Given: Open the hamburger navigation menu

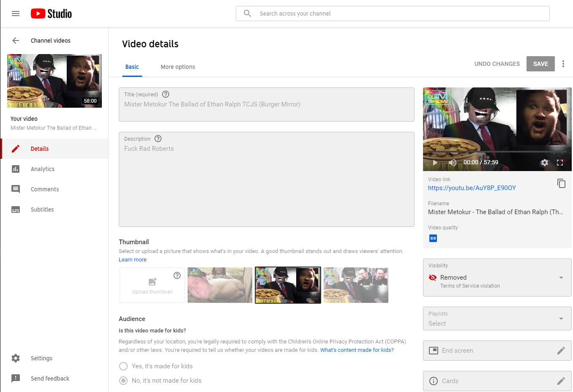Looking at the screenshot, I should pos(16,14).
